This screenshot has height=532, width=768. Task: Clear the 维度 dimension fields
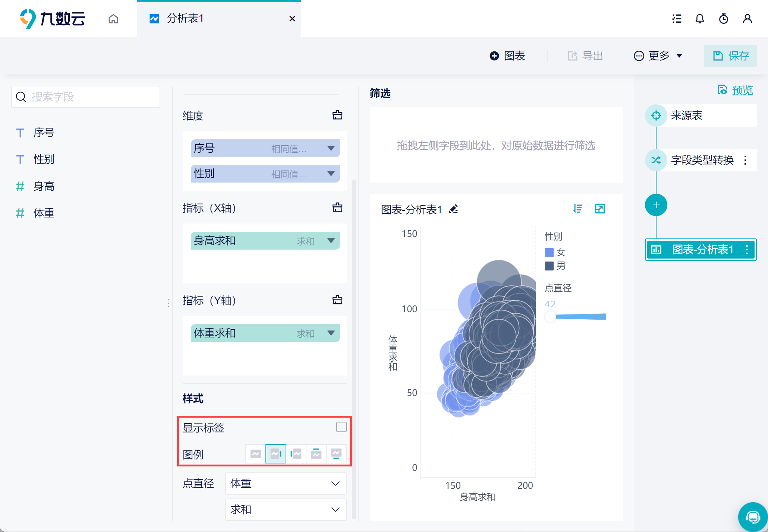click(337, 115)
